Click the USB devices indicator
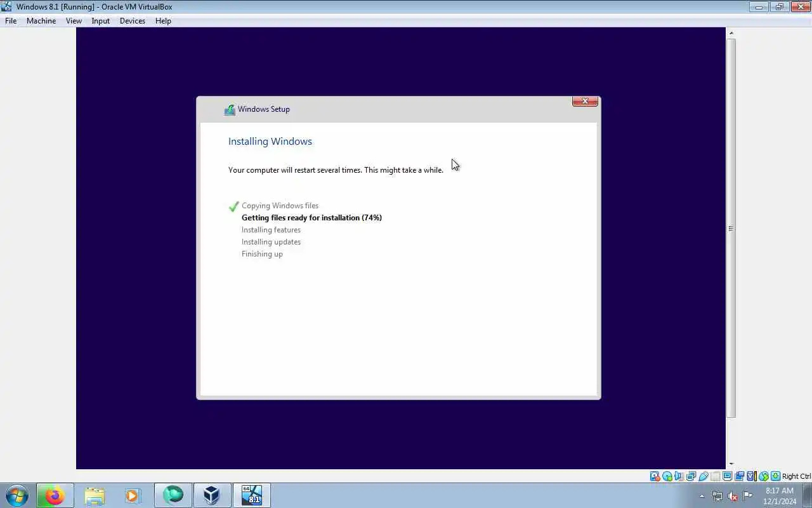 pos(704,476)
